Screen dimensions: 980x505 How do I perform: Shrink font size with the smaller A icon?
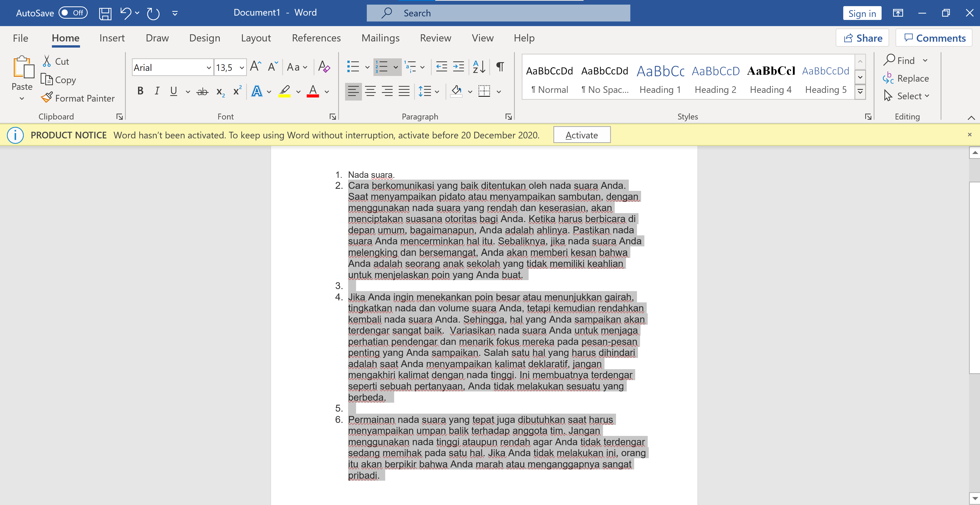pos(273,67)
